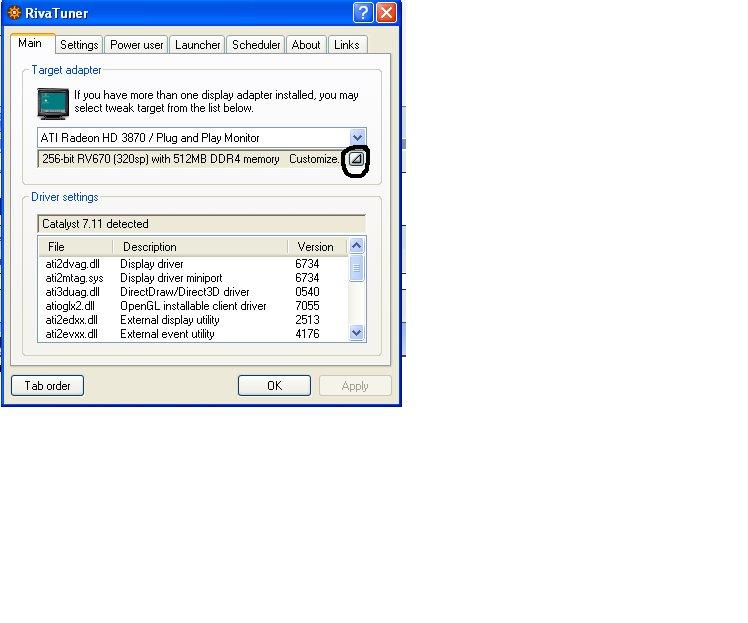Select the ati3duag.dll row
748x623 pixels.
coord(193,292)
